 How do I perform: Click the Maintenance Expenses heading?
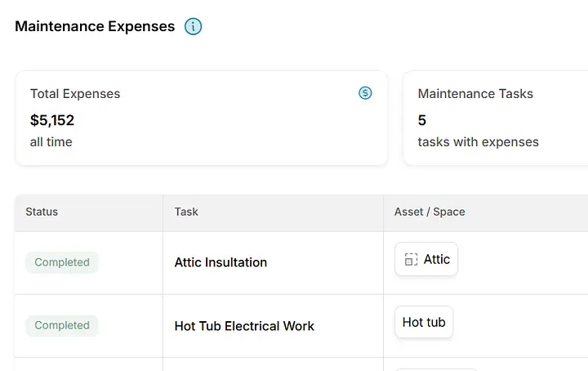tap(95, 26)
